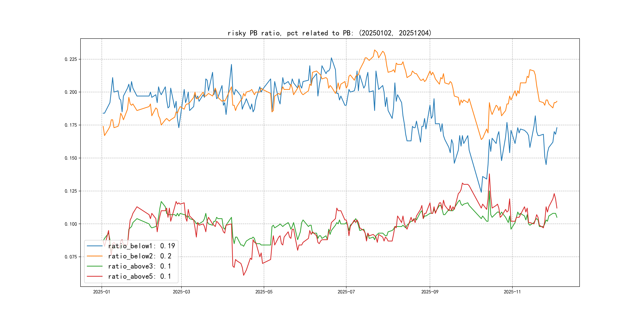Click the 2025-09 x-axis tick label
Image resolution: width=644 pixels, height=322 pixels.
tap(430, 292)
